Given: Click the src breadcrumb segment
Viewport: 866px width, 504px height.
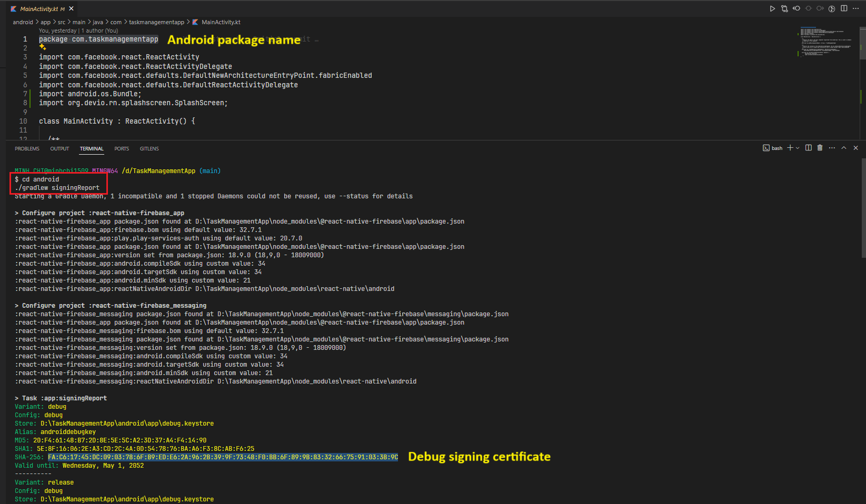Looking at the screenshot, I should point(62,22).
